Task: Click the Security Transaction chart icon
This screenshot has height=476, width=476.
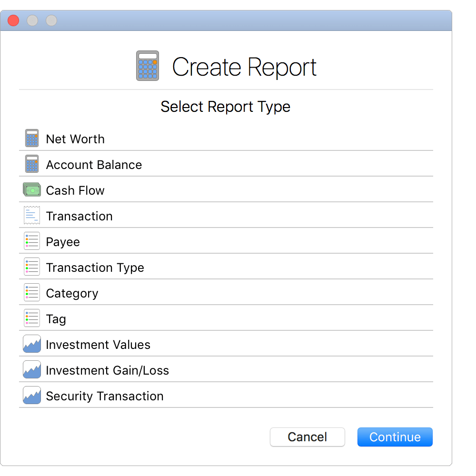Action: 31,395
